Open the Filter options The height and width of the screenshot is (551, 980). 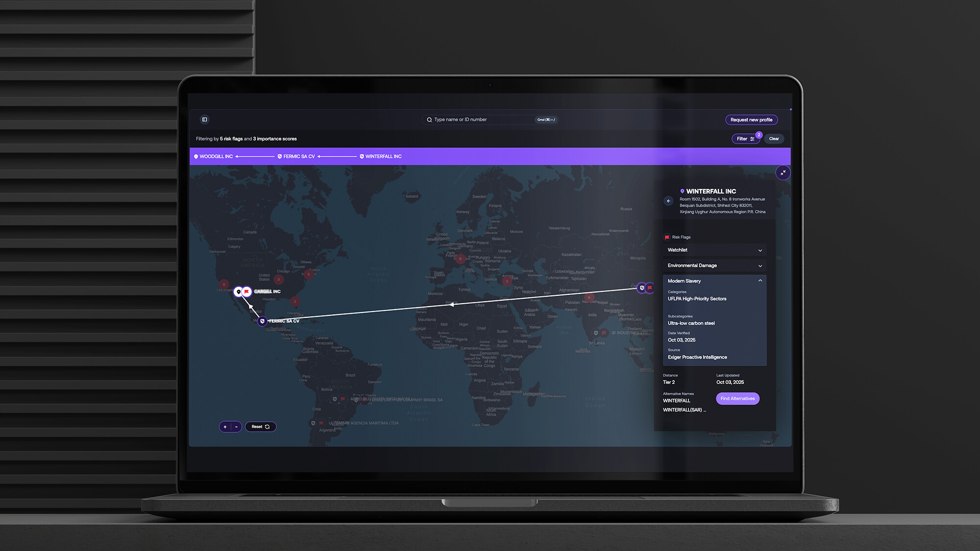tap(745, 139)
